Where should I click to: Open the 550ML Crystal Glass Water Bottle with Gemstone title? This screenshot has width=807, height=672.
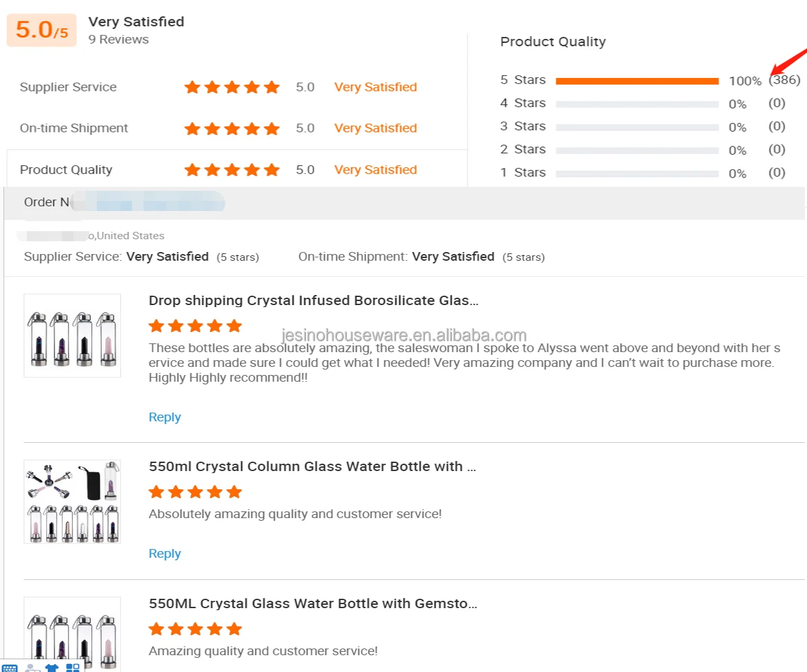(x=313, y=603)
